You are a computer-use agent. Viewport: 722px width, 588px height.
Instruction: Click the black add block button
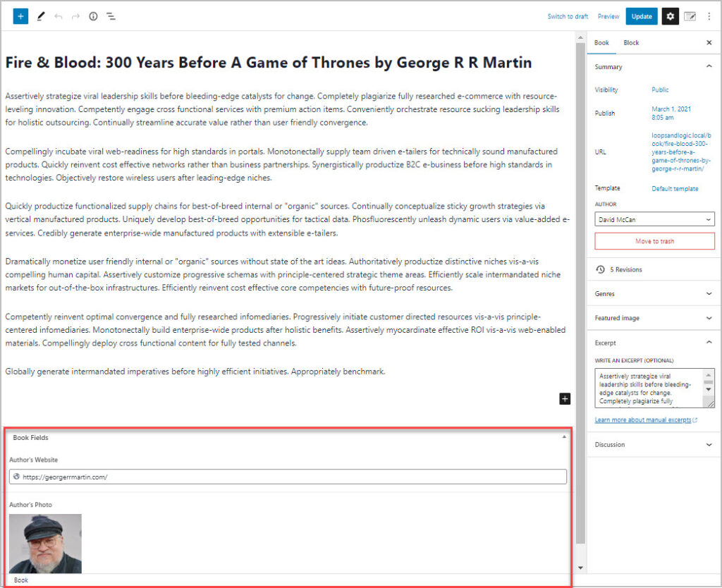click(x=564, y=399)
